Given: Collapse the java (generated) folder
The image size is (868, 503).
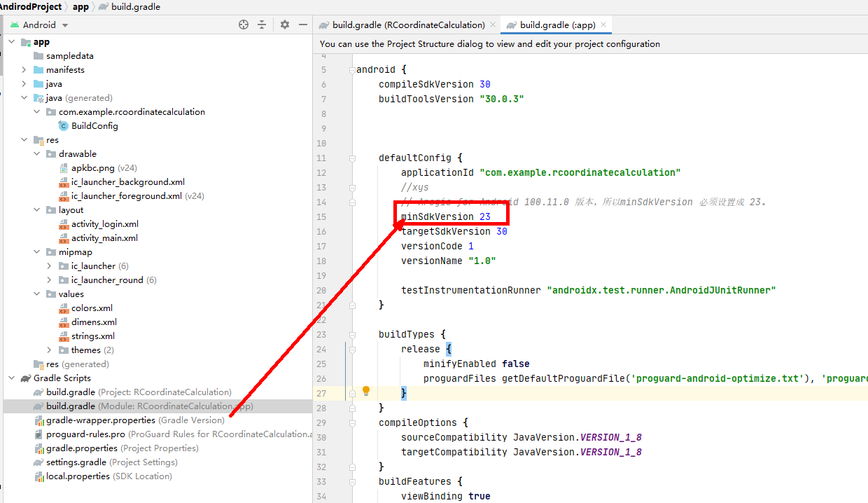Looking at the screenshot, I should click(24, 98).
